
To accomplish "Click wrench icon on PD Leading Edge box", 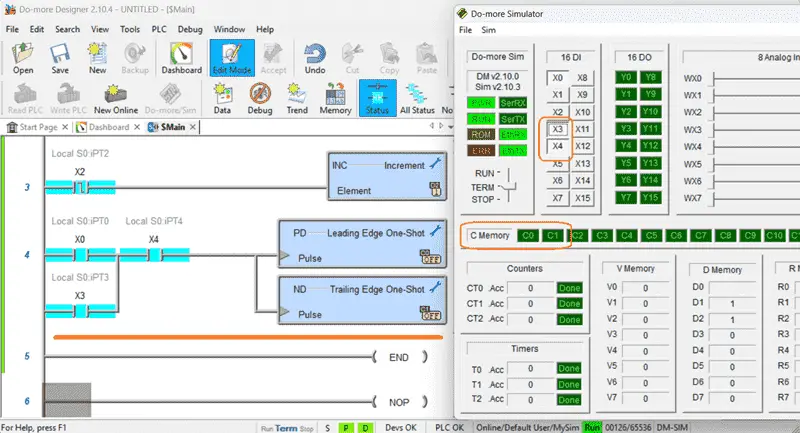I will (435, 231).
